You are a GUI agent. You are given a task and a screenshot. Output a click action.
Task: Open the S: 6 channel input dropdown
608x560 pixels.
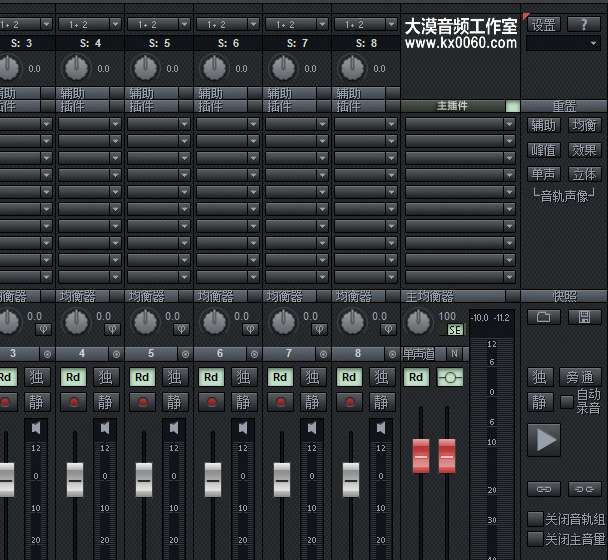click(x=253, y=24)
